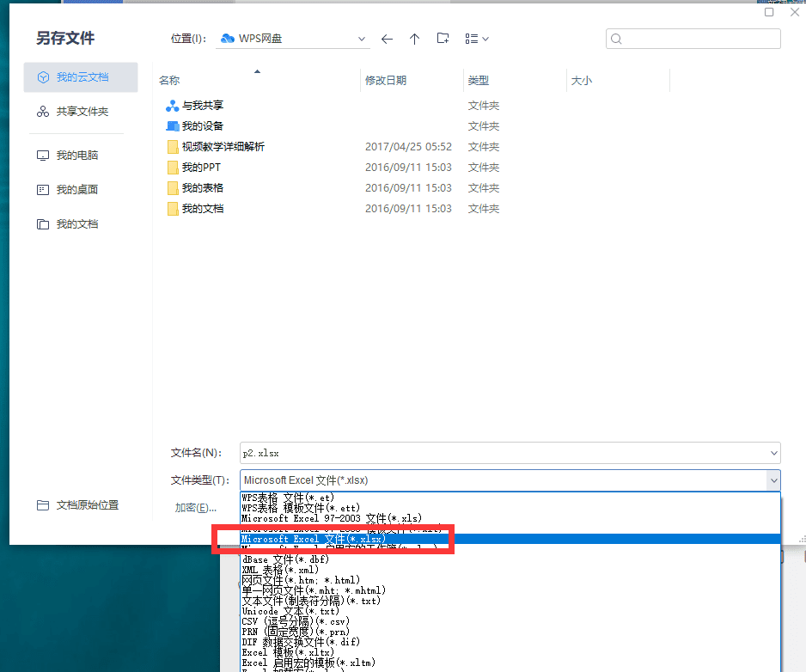Select dBase 文件(*.dbf) option
Image resolution: width=806 pixels, height=672 pixels.
tap(285, 559)
